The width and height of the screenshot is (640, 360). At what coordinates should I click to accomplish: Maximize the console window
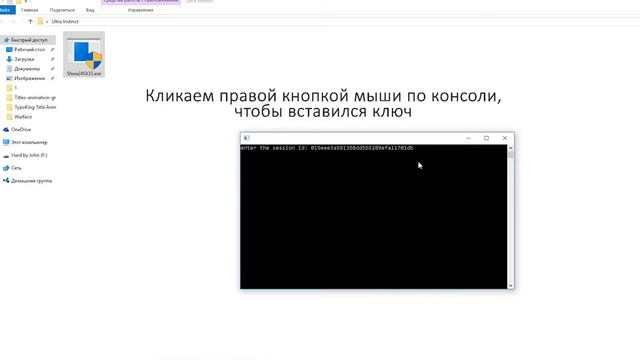coord(486,138)
